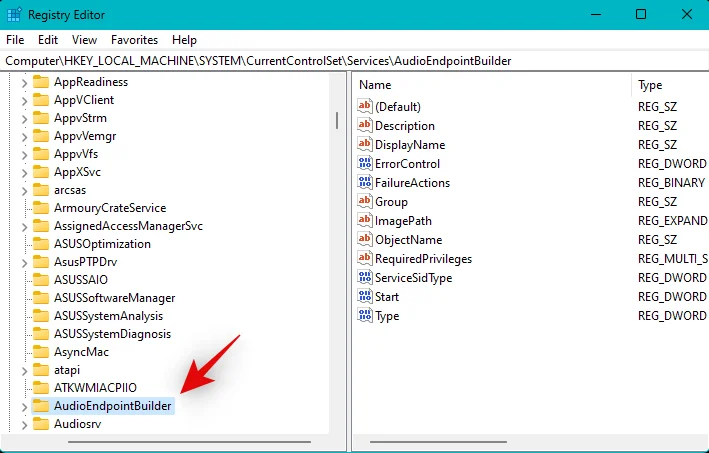Screen dimensions: 709x453
Task: Expand the AudioEndpointBuilder key
Action: click(24, 406)
